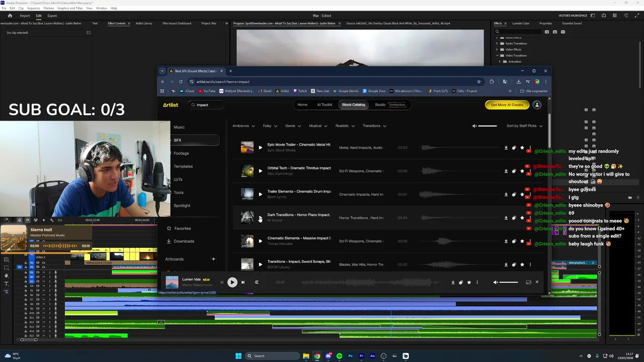Viewport: 644px width, 362px height.
Task: Open Footage in Artlist sidebar
Action: [181, 153]
